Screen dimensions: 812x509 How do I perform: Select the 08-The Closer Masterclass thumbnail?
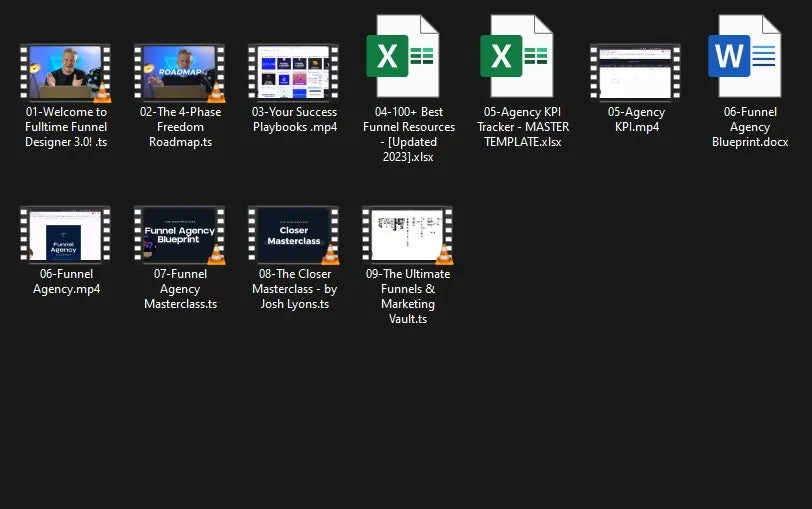click(x=291, y=234)
